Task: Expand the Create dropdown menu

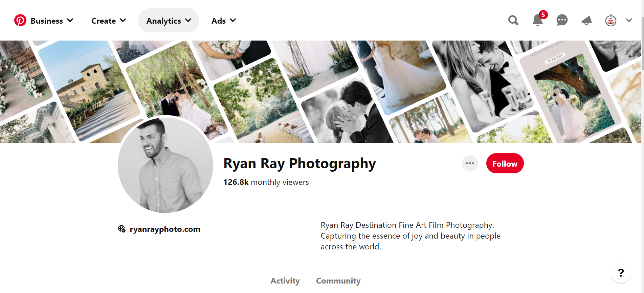Action: click(x=109, y=21)
